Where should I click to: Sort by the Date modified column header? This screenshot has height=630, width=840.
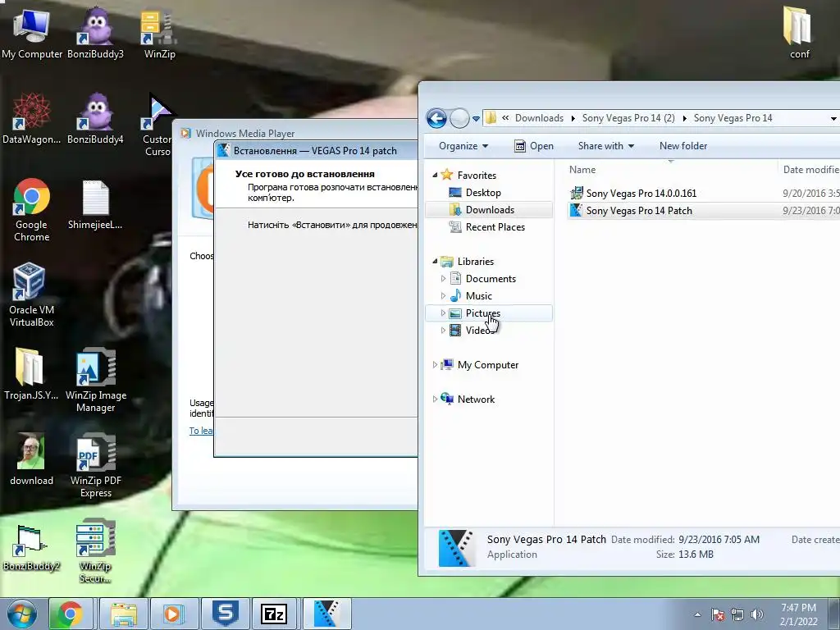(810, 169)
